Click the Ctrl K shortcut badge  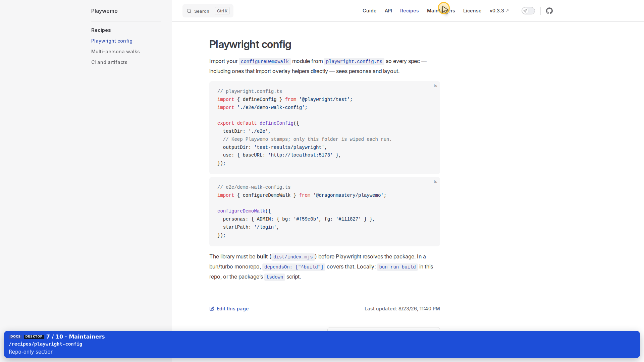tap(222, 11)
